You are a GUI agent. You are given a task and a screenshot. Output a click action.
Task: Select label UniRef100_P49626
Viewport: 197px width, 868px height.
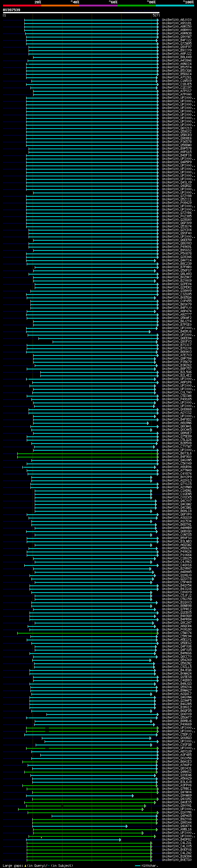(177, 551)
